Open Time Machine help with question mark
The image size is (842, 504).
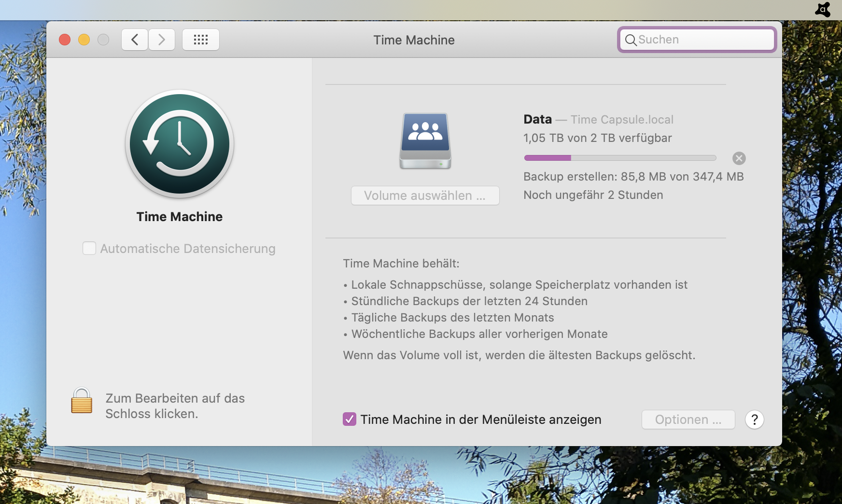755,420
